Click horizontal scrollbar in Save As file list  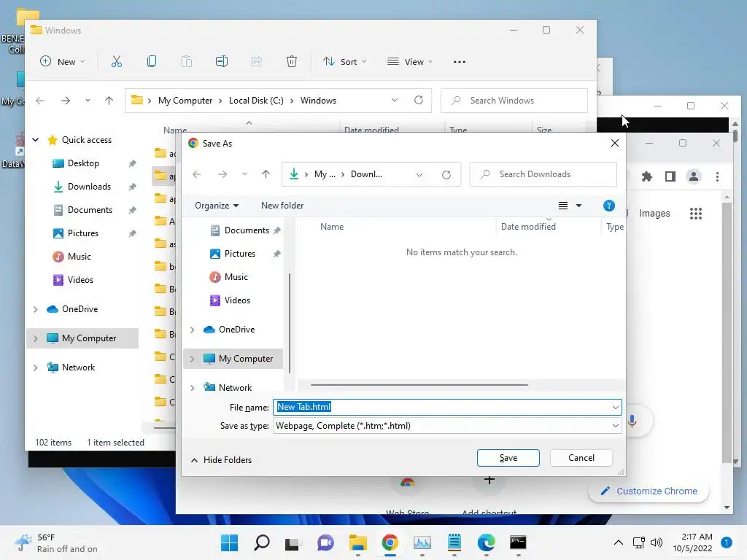[x=419, y=385]
